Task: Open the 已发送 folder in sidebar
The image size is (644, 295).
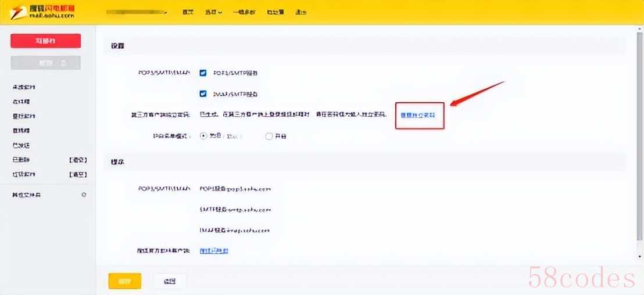Action: pos(21,145)
